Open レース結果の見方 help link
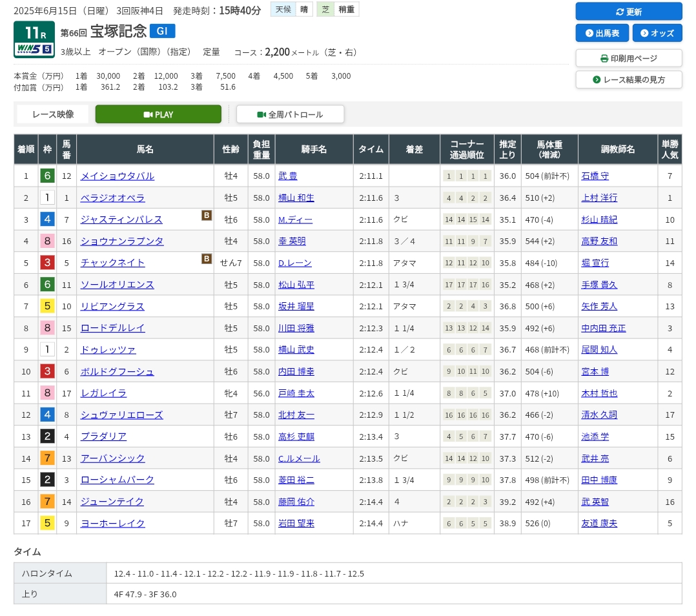Screen dimensions: 696x616 (629, 79)
